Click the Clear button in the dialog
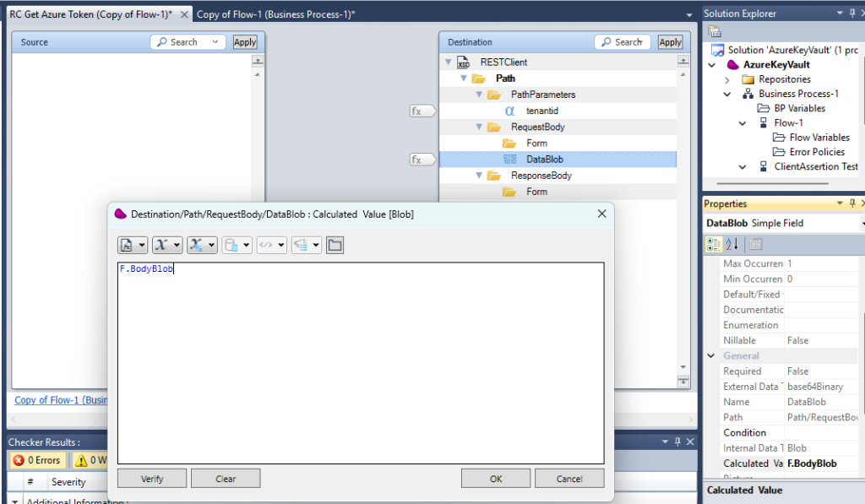Viewport: 865px width, 504px height. pos(226,479)
